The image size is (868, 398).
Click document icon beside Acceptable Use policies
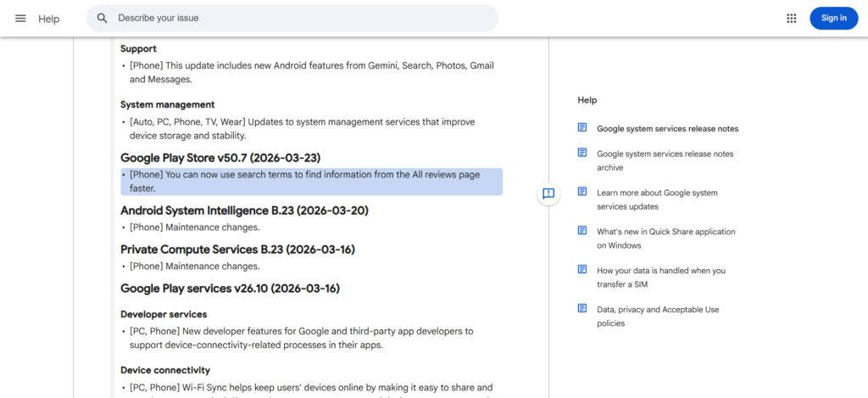click(x=582, y=308)
